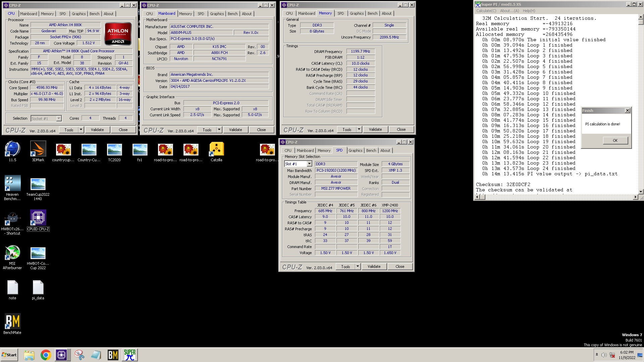Open the 11.5 Cinebench desktop icon
Screen dimensions: 644x362
[12, 151]
